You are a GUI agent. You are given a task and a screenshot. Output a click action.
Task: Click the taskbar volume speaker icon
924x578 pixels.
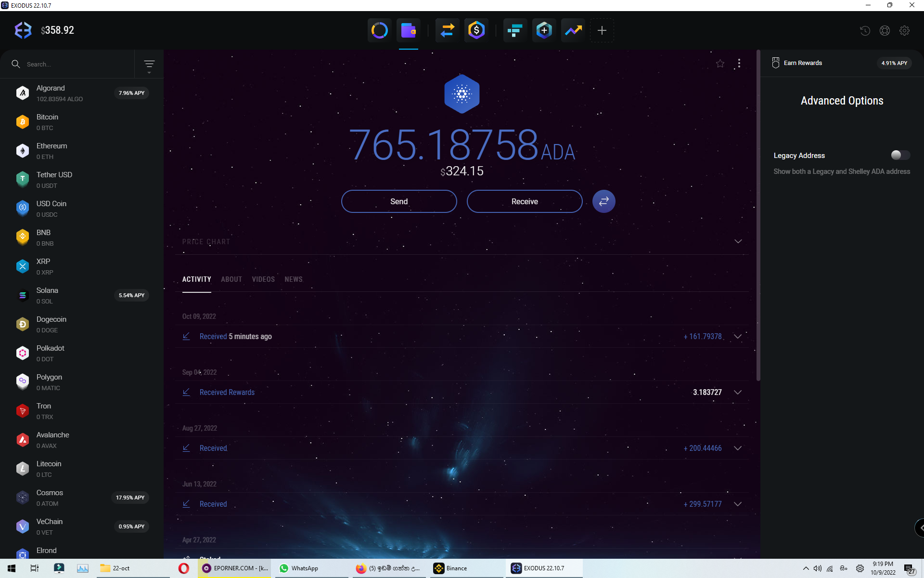tap(818, 568)
